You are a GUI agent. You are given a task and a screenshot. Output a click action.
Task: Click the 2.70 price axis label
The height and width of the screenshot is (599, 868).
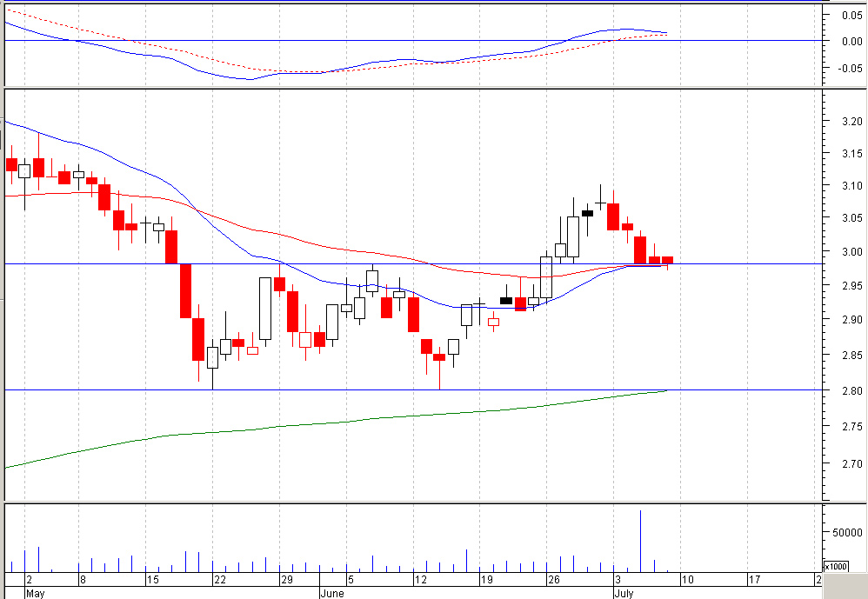tap(851, 463)
